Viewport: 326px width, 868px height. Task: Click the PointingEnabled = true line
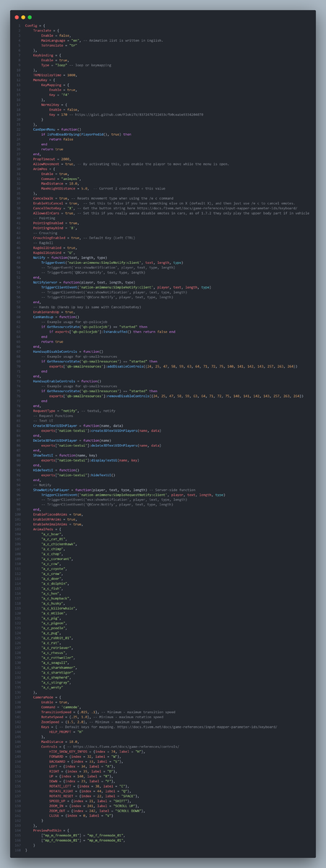pyautogui.click(x=56, y=223)
